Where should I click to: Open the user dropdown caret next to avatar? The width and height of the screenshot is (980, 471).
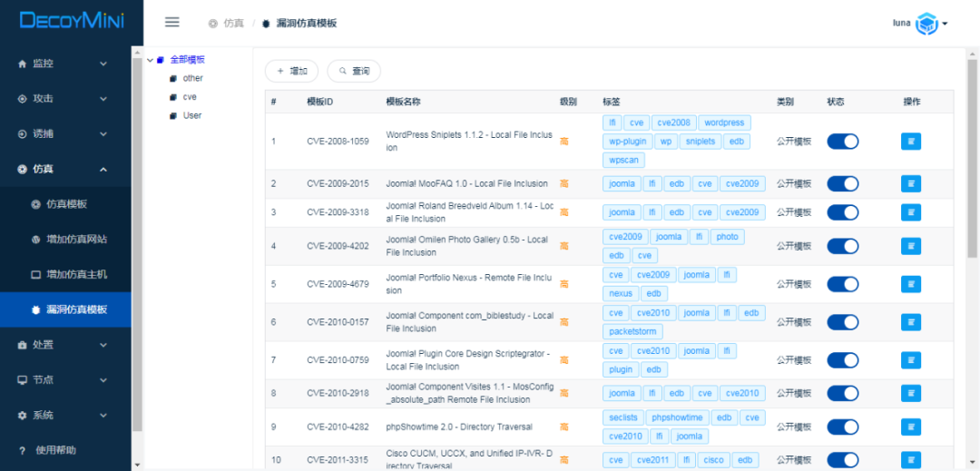click(945, 24)
